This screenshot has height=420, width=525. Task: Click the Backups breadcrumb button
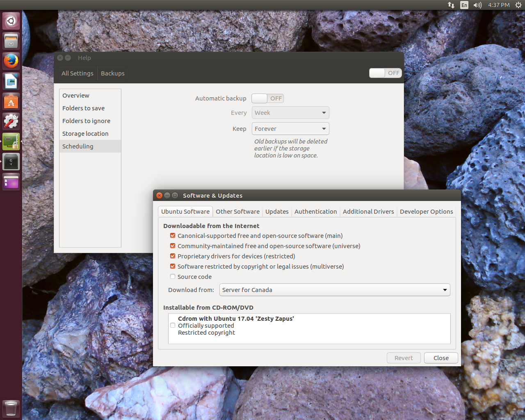[x=113, y=73]
